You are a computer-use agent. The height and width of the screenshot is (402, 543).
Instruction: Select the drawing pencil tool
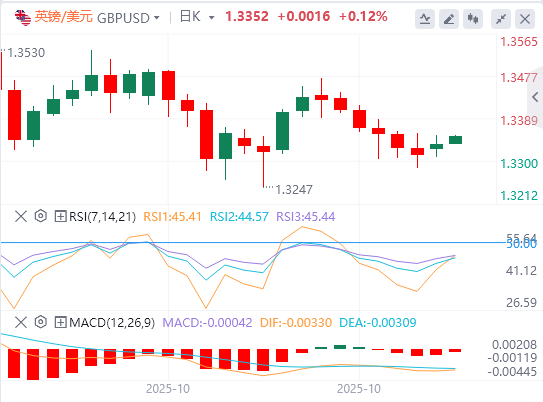click(449, 19)
